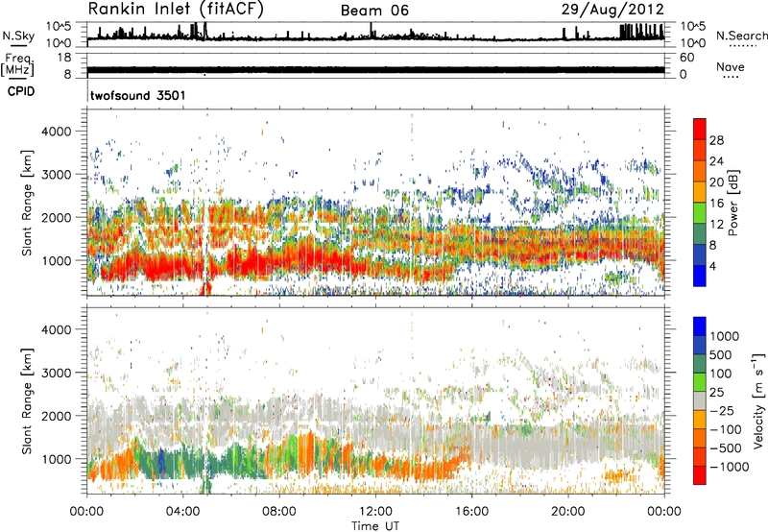Click the '3000' tick on velocity panel
Screen dimensions: 768x532
tap(57, 373)
